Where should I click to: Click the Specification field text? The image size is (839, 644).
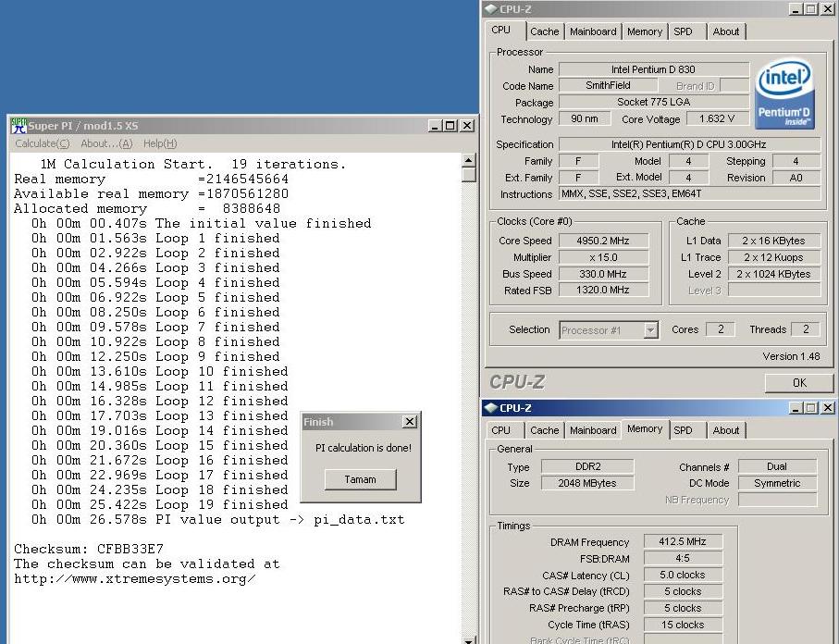(689, 144)
